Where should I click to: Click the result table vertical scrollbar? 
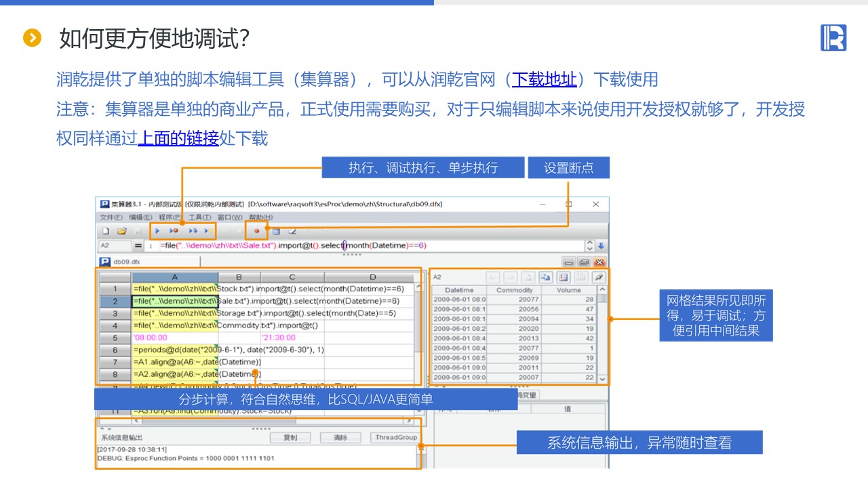[x=601, y=334]
